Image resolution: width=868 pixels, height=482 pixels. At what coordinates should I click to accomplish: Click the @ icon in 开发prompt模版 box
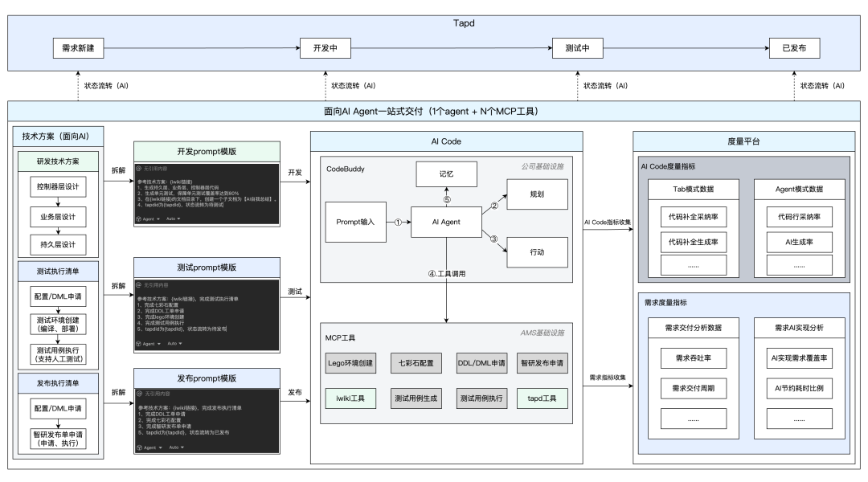(138, 170)
